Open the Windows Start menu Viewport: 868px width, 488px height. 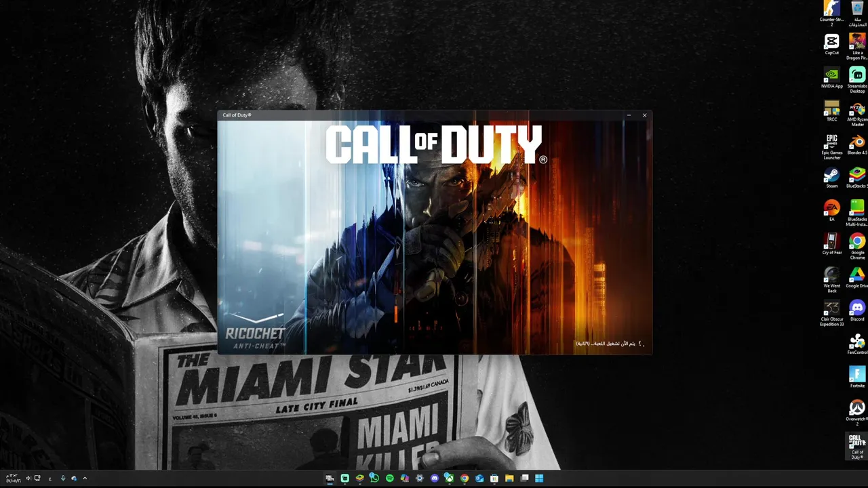coord(539,478)
